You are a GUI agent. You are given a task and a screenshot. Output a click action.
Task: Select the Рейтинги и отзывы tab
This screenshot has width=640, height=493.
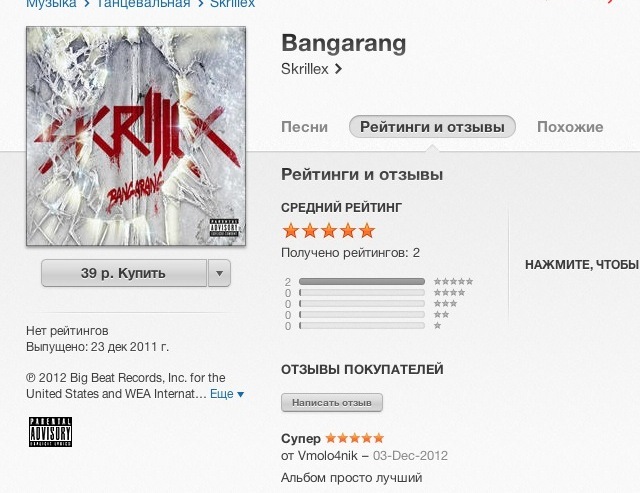(432, 127)
